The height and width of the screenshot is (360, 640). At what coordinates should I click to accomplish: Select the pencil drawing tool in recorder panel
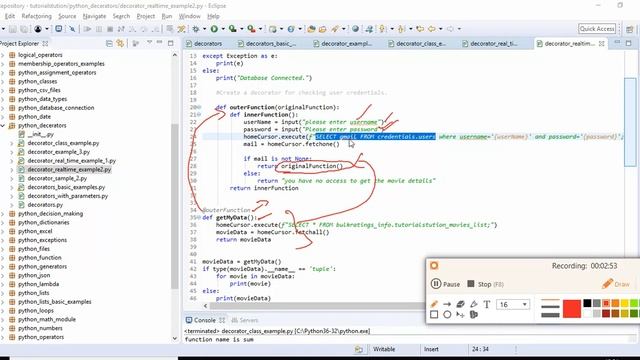[x=434, y=304]
